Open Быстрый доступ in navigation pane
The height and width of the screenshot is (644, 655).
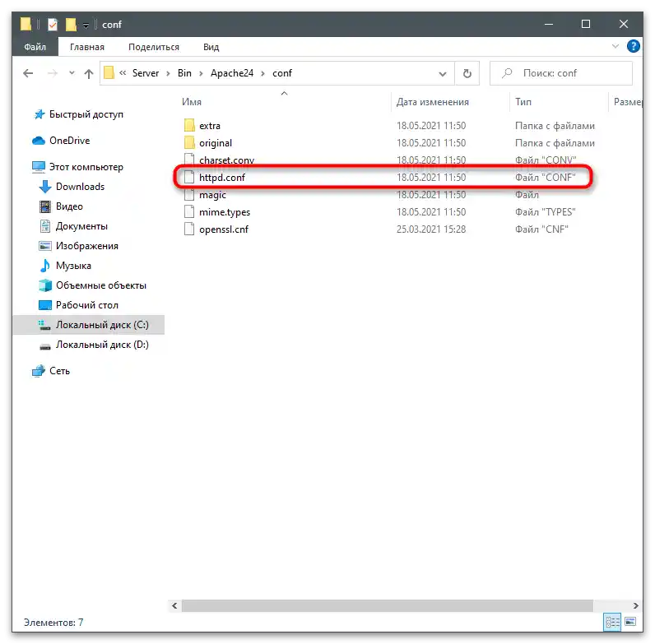(86, 114)
